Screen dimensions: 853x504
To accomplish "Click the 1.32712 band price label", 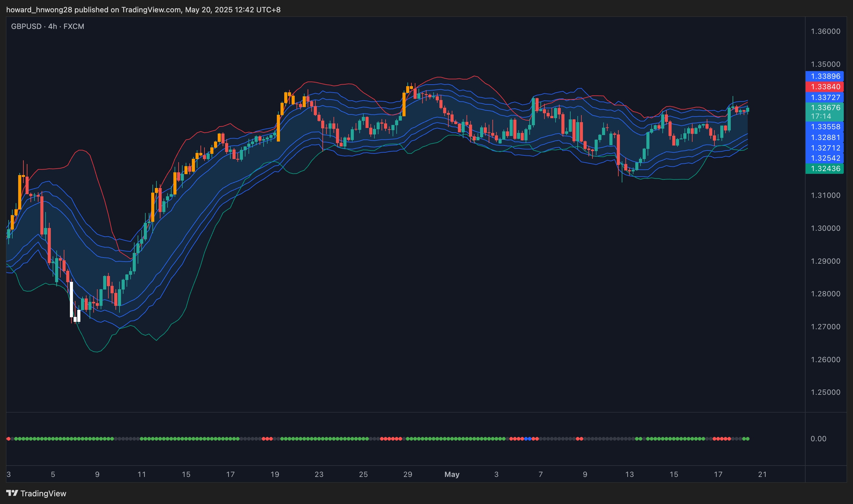I will pos(825,148).
